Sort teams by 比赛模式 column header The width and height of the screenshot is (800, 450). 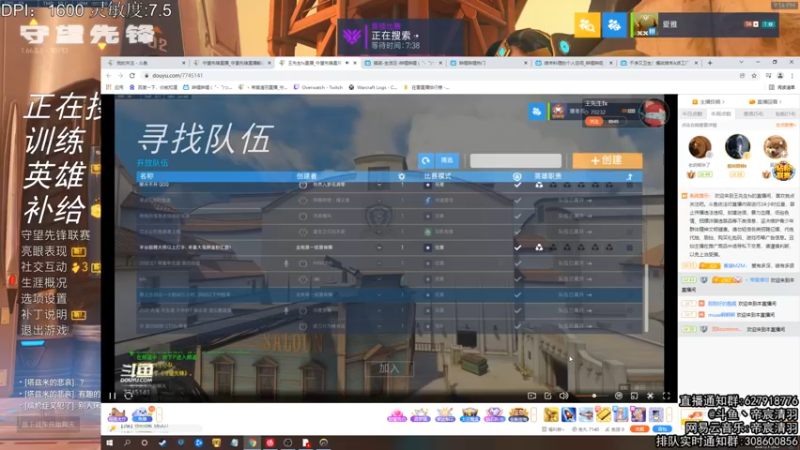pyautogui.click(x=437, y=176)
